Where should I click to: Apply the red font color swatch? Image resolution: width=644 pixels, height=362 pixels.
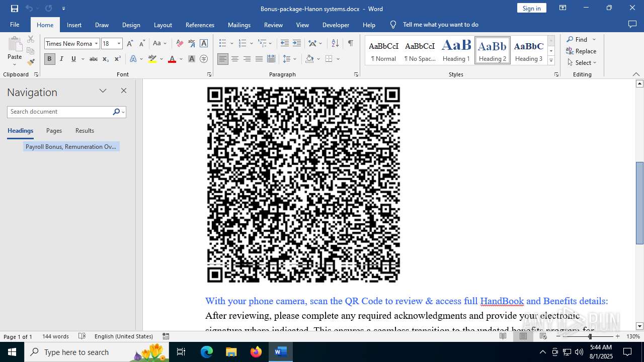(172, 59)
